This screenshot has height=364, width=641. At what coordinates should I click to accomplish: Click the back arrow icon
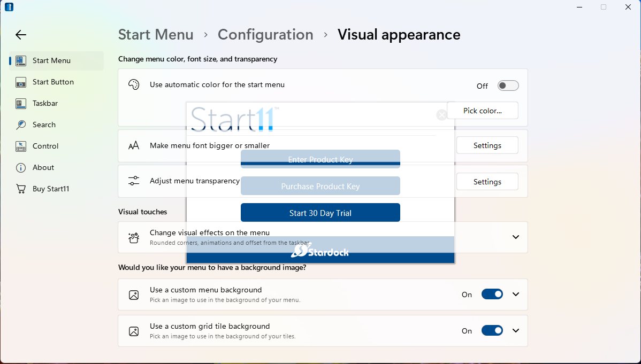(x=20, y=35)
